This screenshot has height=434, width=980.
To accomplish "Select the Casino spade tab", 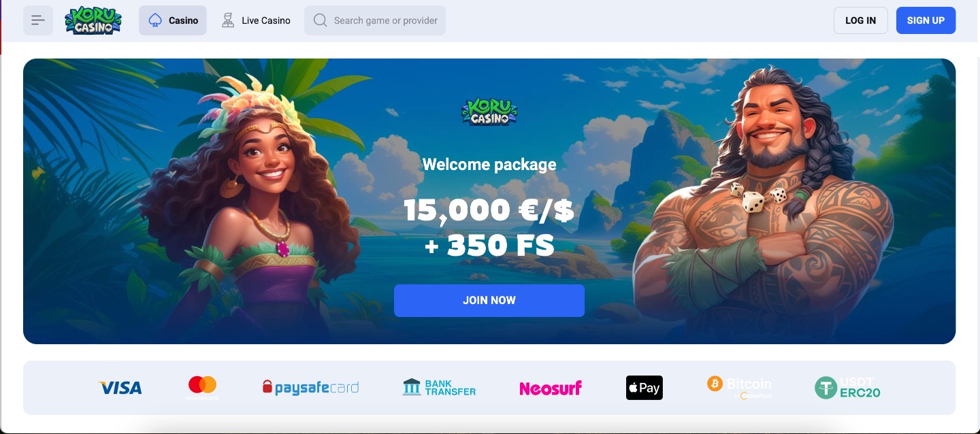I will [x=173, y=20].
